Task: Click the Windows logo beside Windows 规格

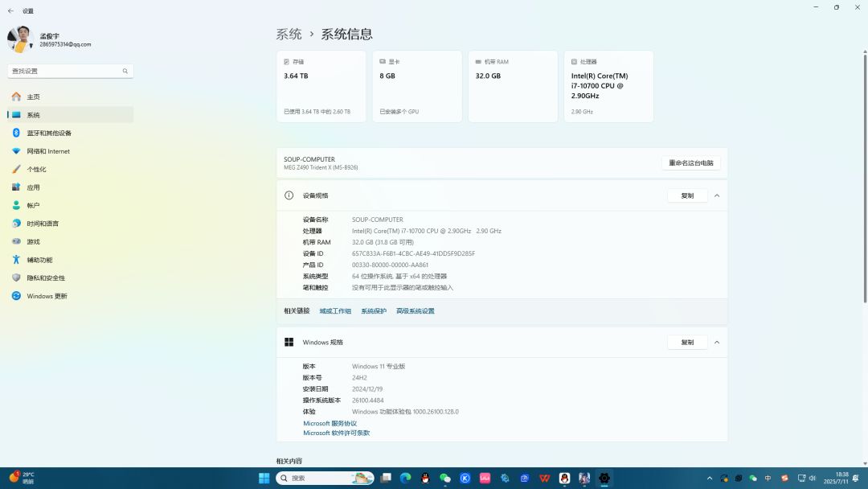Action: click(x=289, y=343)
